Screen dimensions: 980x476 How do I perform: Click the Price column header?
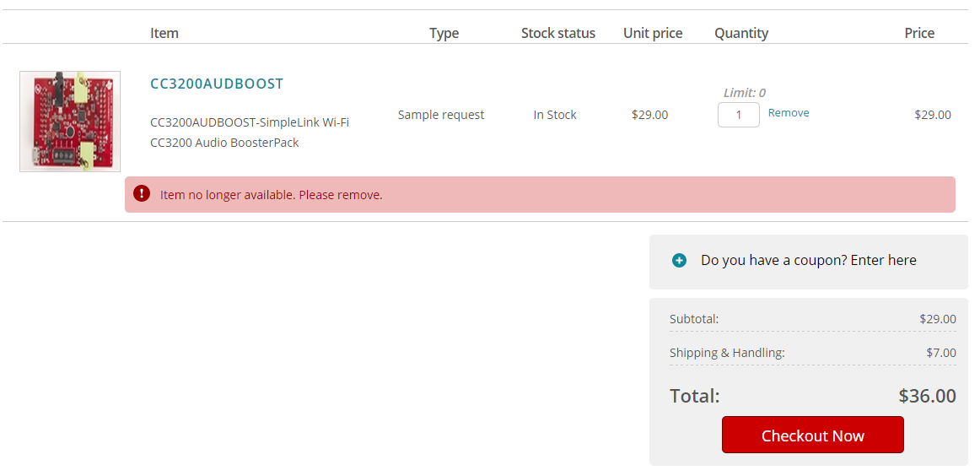(918, 33)
